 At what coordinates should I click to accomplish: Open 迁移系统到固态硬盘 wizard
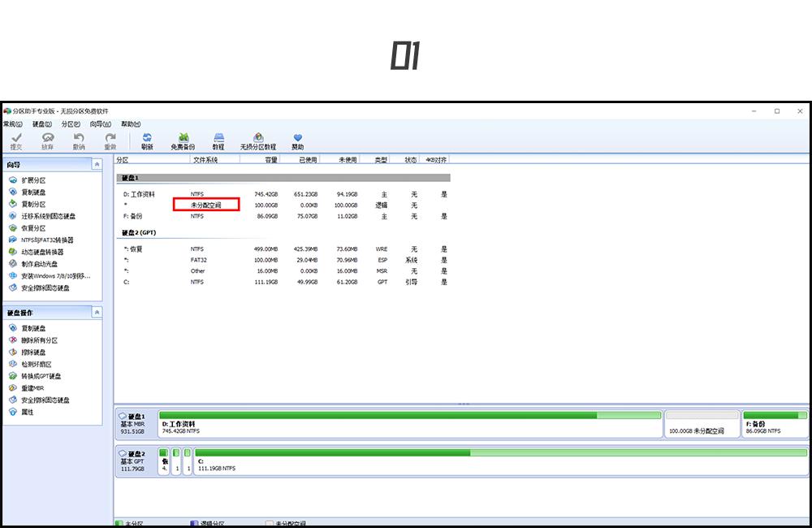click(x=42, y=216)
